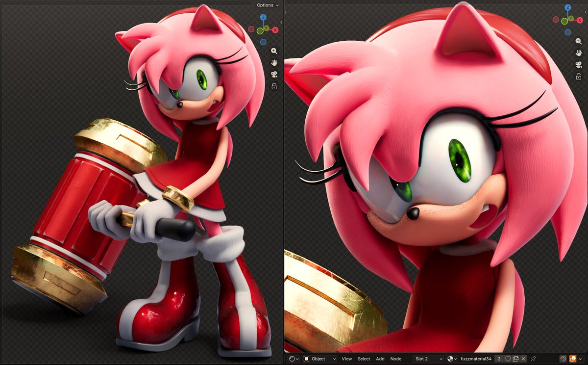Click the zoom magnifier icon in left viewport
588x365 pixels.
[x=274, y=51]
